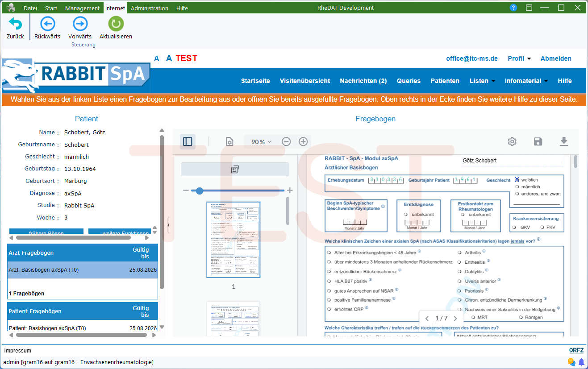Image resolution: width=588 pixels, height=369 pixels.
Task: Go to next PDF page arrow
Action: [x=455, y=319]
